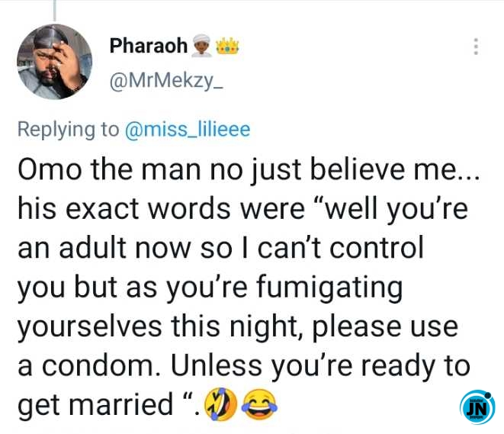Image resolution: width=504 pixels, height=434 pixels.
Task: Click the phrase 'Unless you're ready to'
Action: [320, 366]
